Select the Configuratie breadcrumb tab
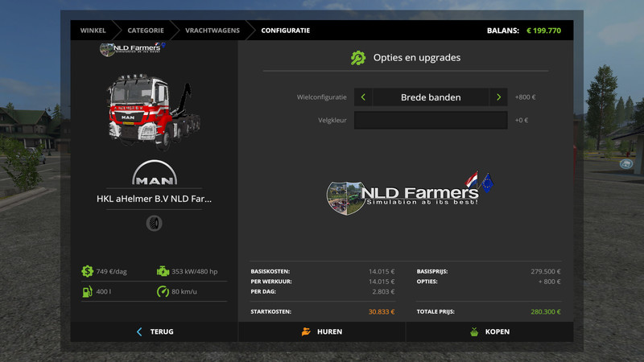This screenshot has width=644, height=362. click(x=285, y=31)
